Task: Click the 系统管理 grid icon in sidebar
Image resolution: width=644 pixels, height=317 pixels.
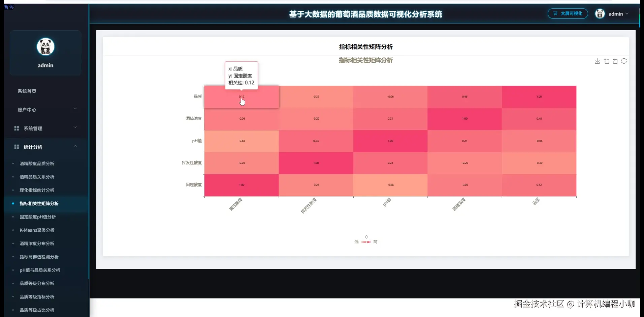Action: tap(17, 128)
